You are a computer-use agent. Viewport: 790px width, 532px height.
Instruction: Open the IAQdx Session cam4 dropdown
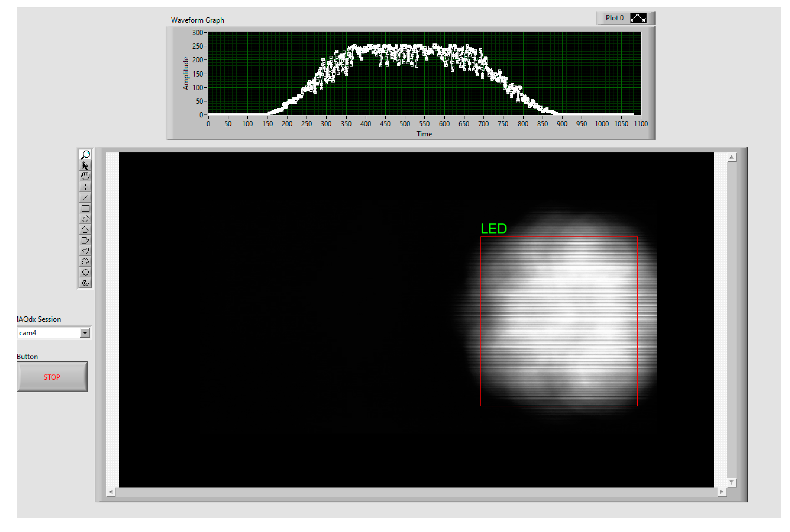coord(85,333)
